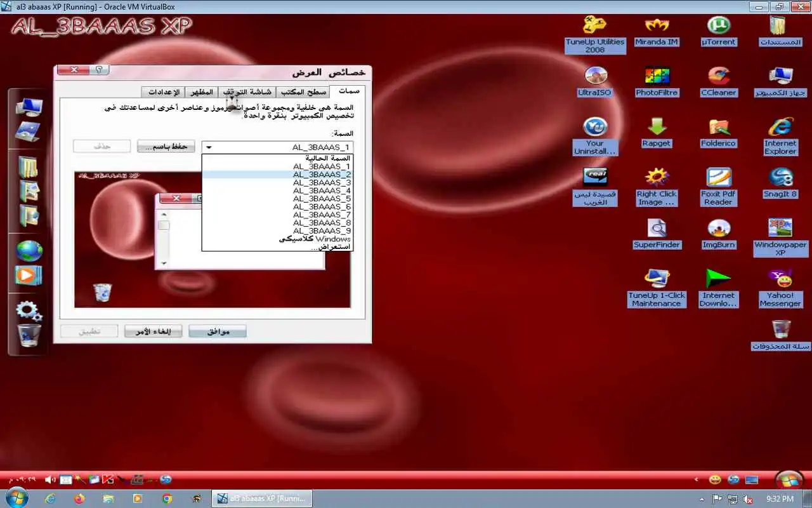Click the computer monitor icon in sidebar dock
The image size is (812, 508).
coord(29,108)
